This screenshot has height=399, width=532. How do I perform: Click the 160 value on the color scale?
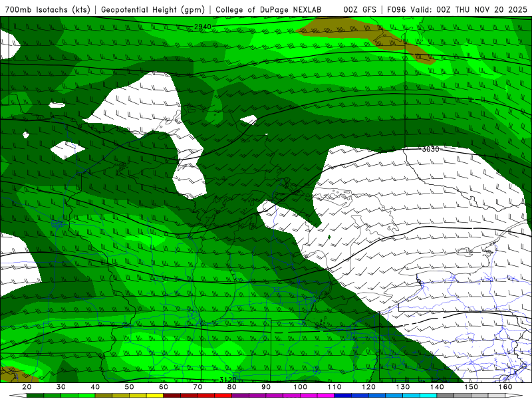[x=505, y=387]
